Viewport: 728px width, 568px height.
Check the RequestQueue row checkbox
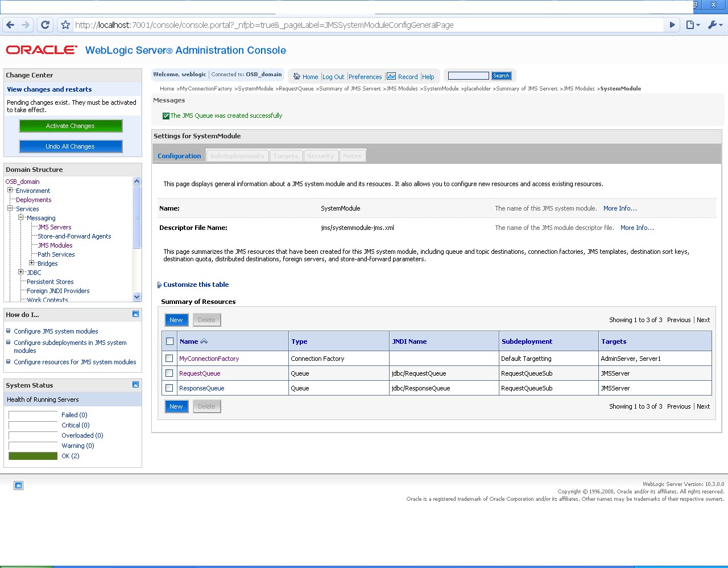[169, 373]
